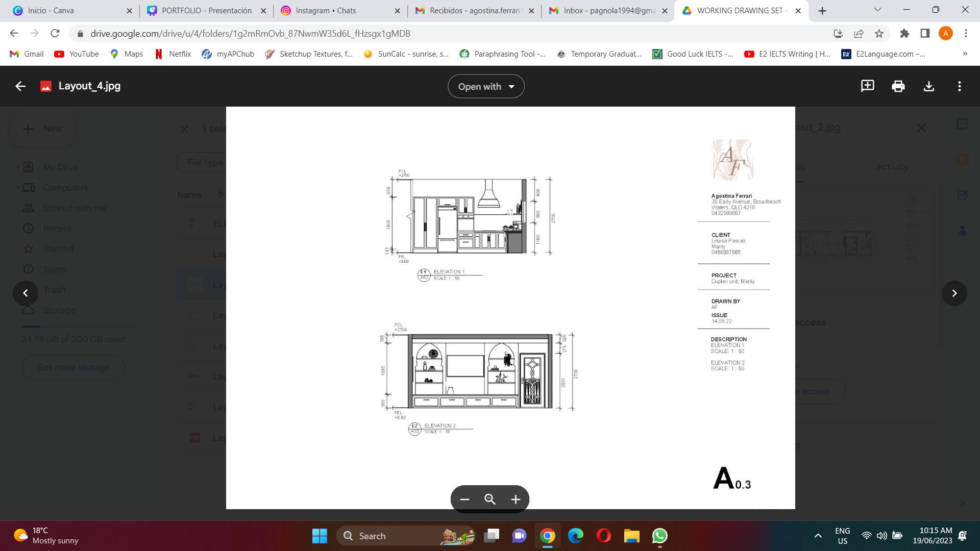The height and width of the screenshot is (551, 980).
Task: Go to the next image in the preview
Action: [954, 293]
